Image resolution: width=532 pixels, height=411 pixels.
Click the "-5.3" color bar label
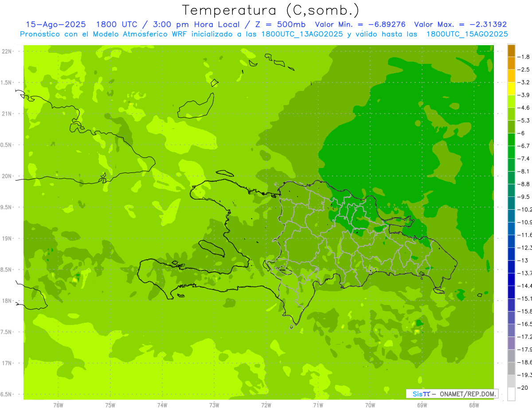(524, 121)
